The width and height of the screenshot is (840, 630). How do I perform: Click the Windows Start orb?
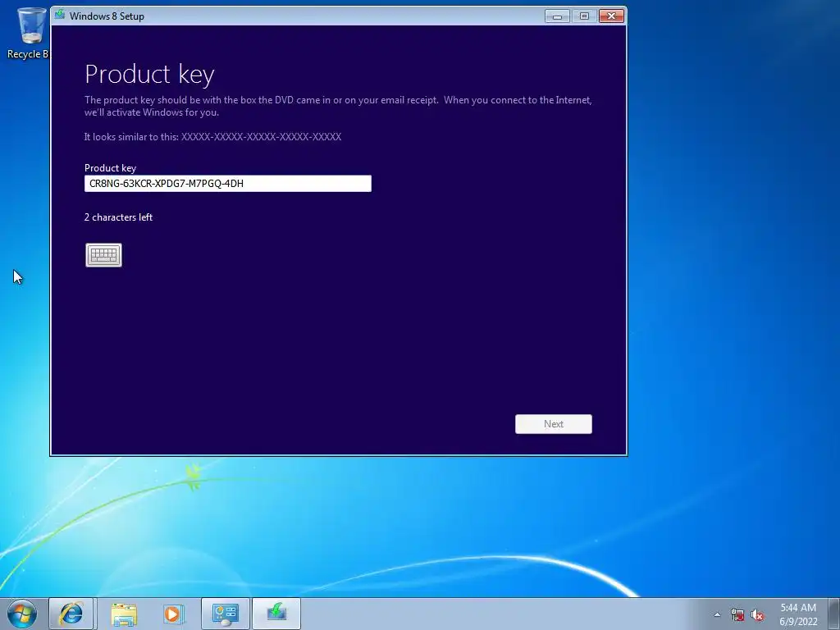22,614
